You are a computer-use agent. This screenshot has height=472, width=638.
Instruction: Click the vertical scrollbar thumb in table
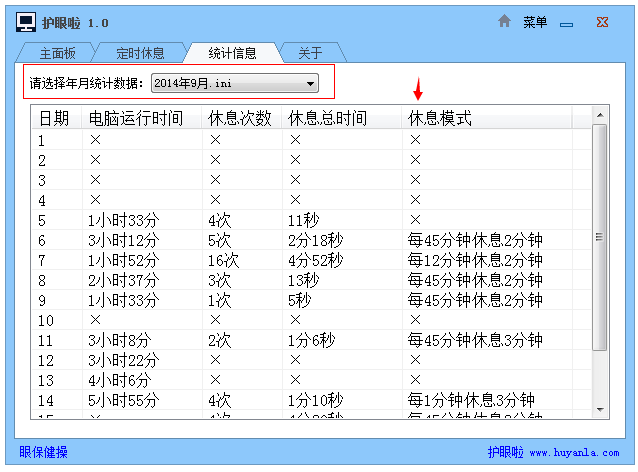click(600, 238)
